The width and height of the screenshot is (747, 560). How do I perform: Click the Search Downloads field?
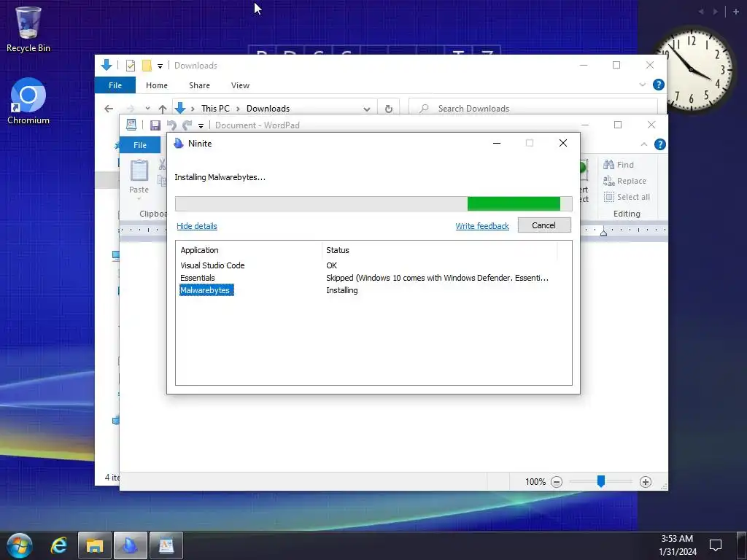point(533,109)
